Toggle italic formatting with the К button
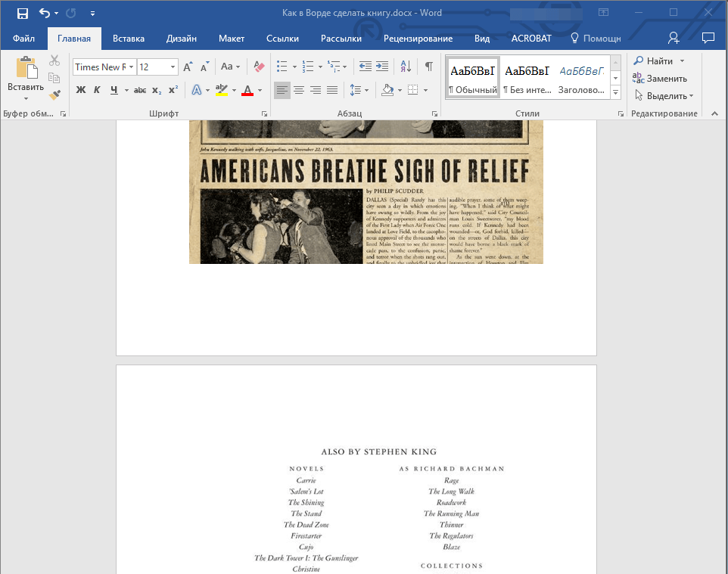 (97, 90)
